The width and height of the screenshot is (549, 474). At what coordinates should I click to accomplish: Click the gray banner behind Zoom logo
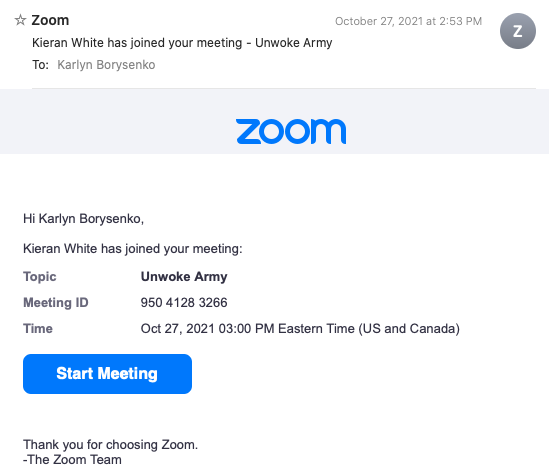(274, 121)
